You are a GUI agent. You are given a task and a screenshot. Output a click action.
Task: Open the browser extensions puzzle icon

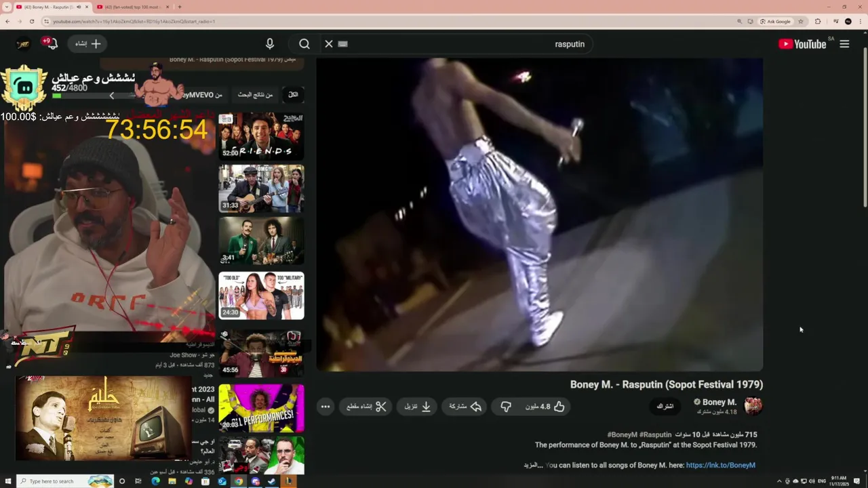[818, 21]
